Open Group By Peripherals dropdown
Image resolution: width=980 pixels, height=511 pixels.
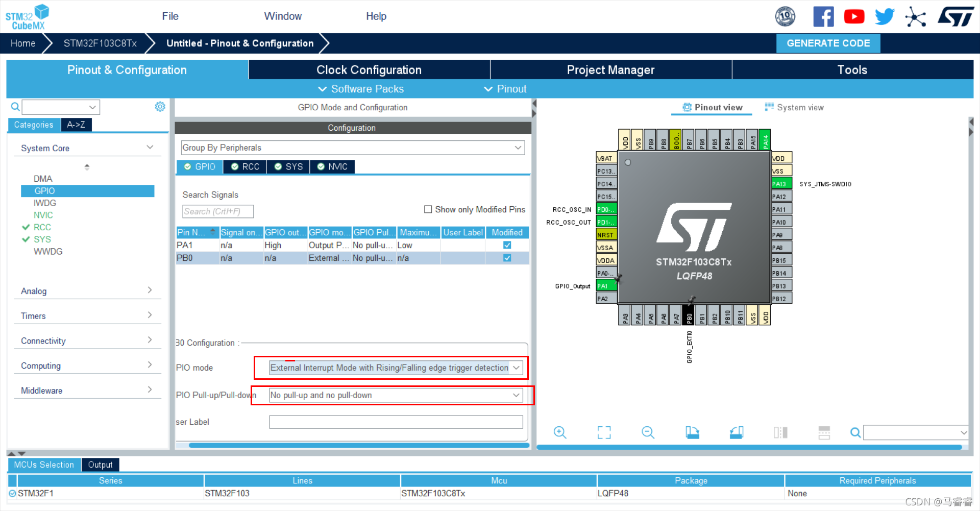tap(353, 148)
